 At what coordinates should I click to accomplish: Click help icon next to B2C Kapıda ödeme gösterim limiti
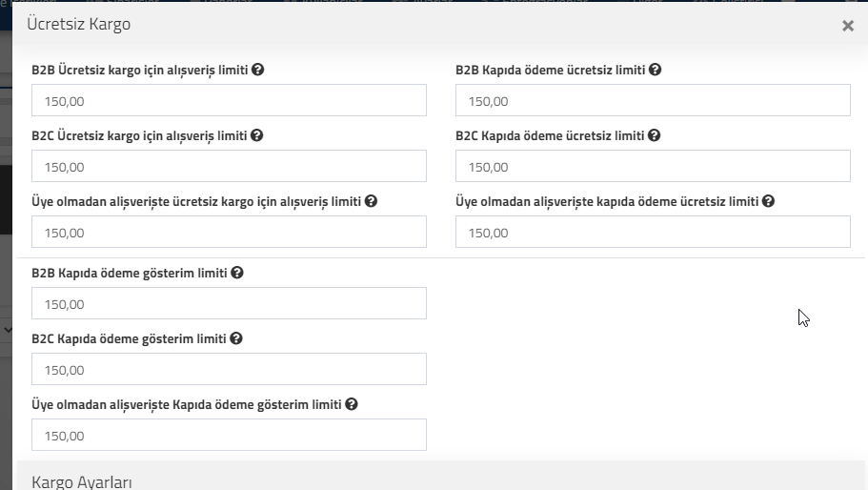click(x=236, y=338)
